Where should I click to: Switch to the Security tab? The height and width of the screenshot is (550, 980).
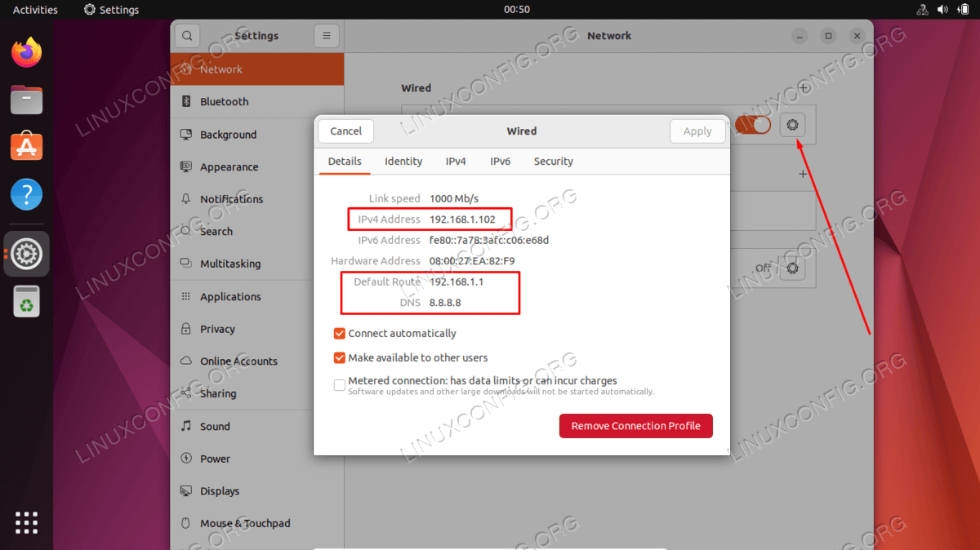pyautogui.click(x=554, y=162)
